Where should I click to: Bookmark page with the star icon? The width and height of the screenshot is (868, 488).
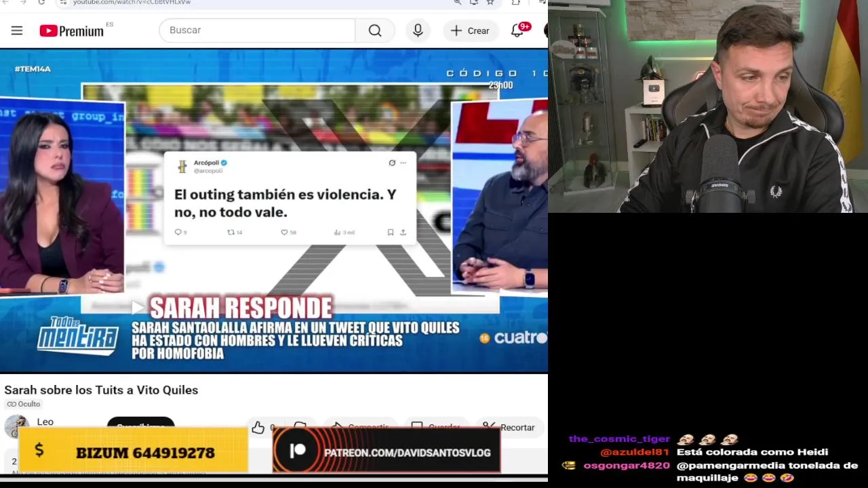pyautogui.click(x=490, y=3)
